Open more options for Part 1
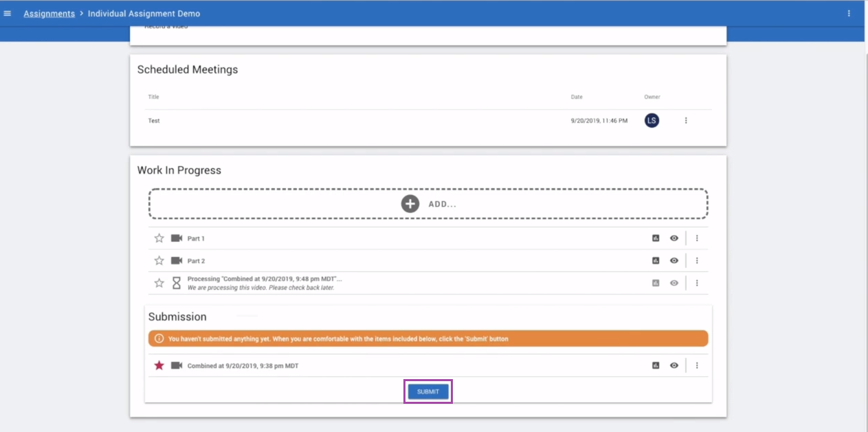868x432 pixels. pyautogui.click(x=697, y=238)
